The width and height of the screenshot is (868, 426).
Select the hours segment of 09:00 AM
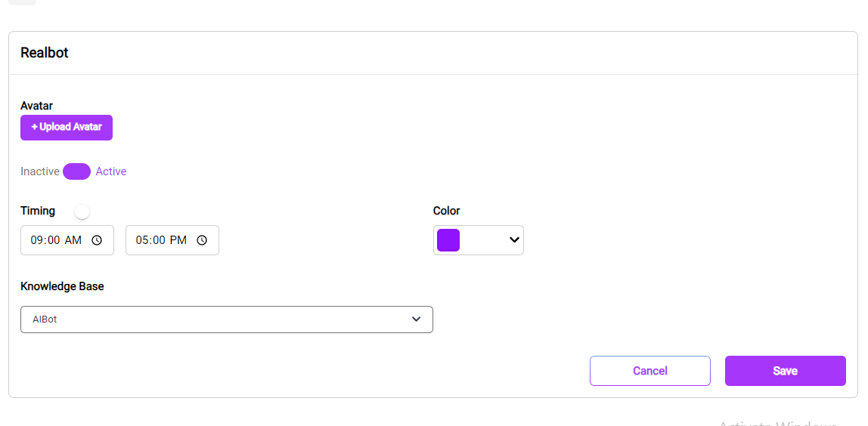36,240
